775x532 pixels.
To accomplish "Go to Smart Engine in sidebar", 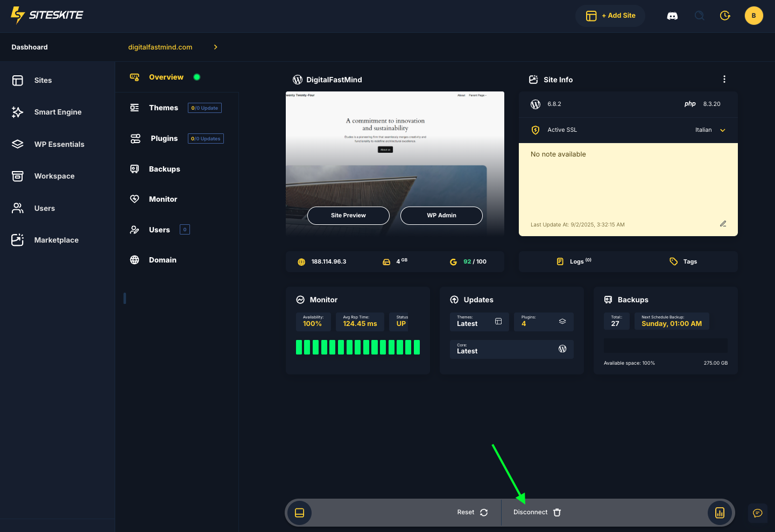I will (58, 112).
